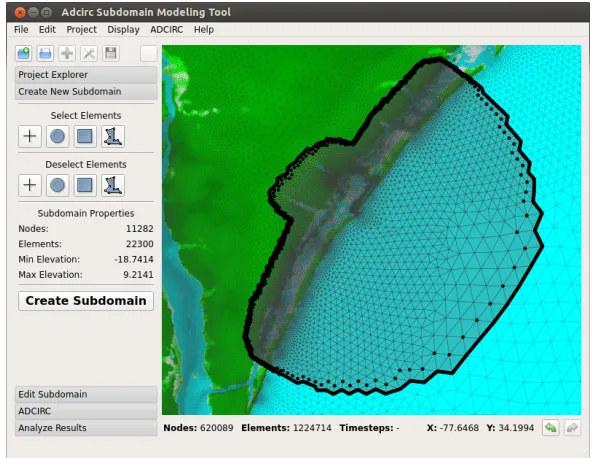Maximize the Adcirc window

point(46,13)
